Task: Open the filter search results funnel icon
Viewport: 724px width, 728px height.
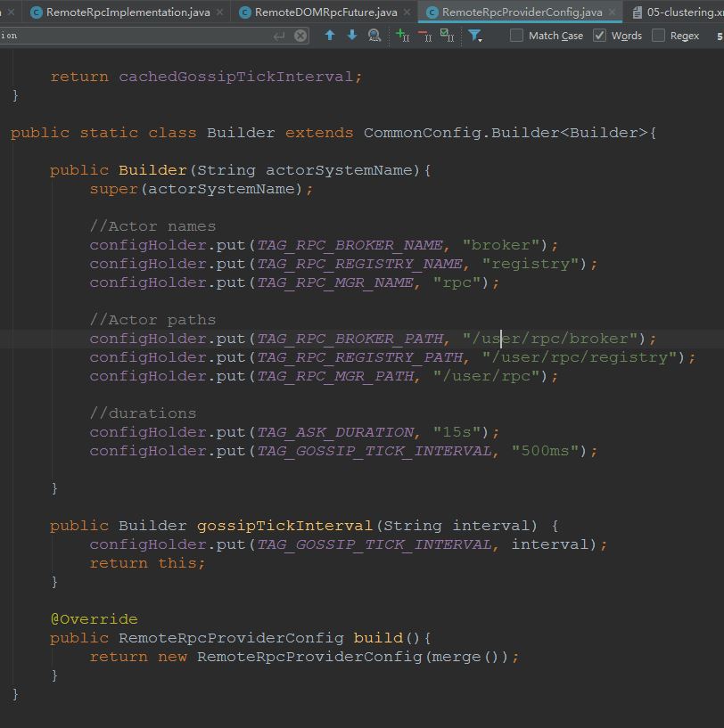Action: coord(475,36)
